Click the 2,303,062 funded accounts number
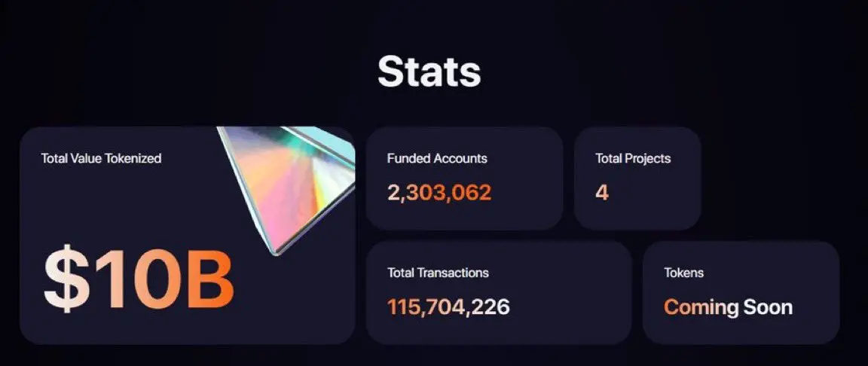 pyautogui.click(x=439, y=192)
